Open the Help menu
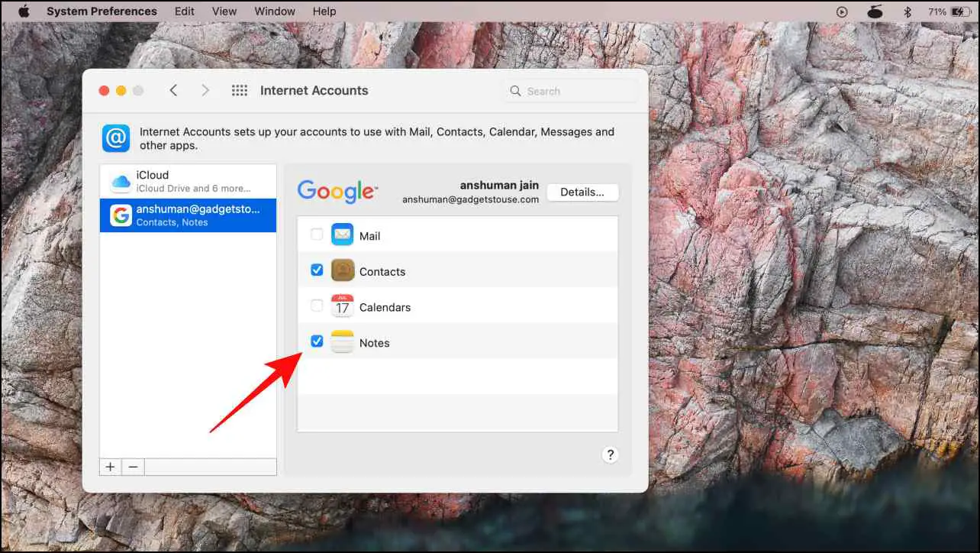The height and width of the screenshot is (553, 980). point(324,11)
